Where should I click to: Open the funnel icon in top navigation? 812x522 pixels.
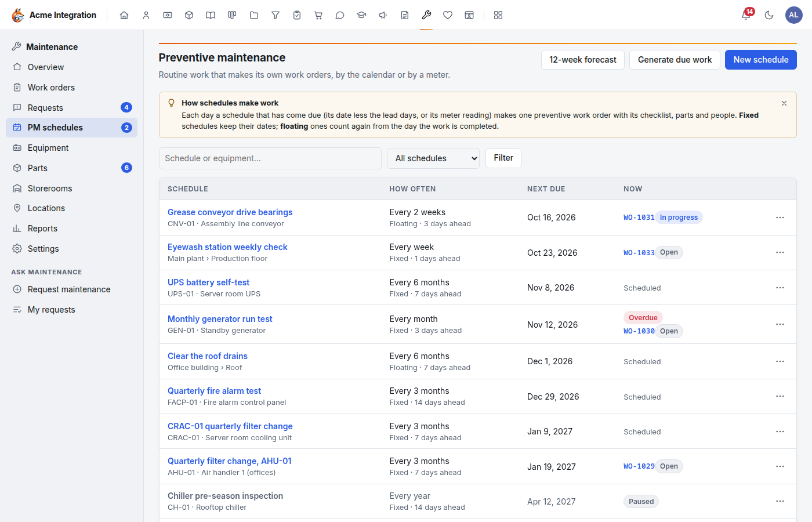click(275, 15)
